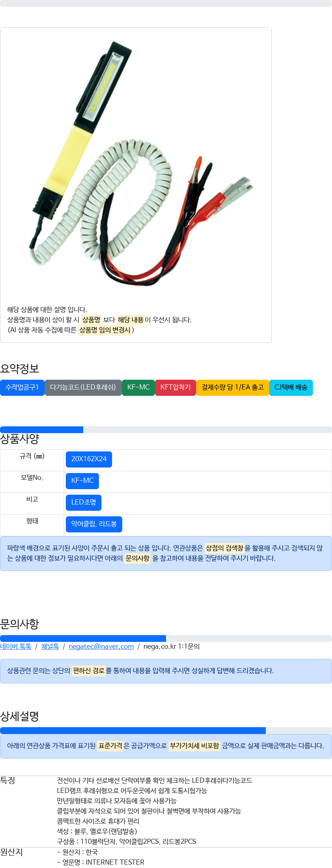Click the negatec@naver.com email link
Viewport: 332px width, 868px height.
101,646
